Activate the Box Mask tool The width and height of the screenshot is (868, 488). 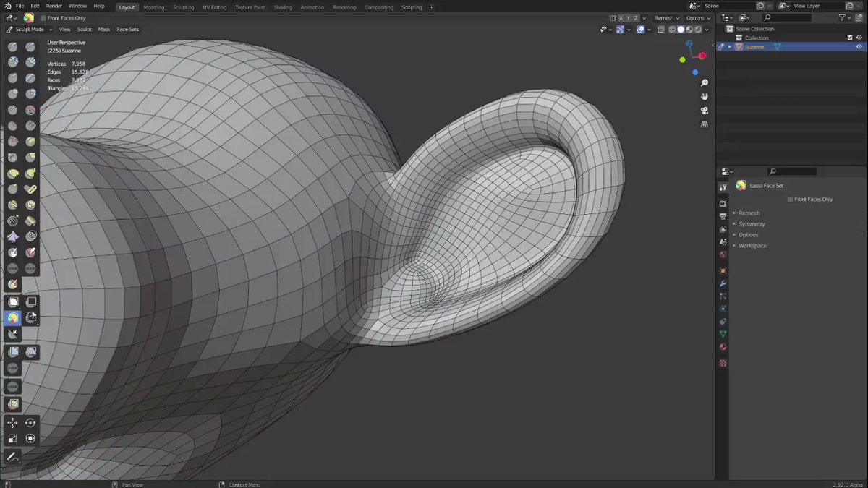click(13, 301)
